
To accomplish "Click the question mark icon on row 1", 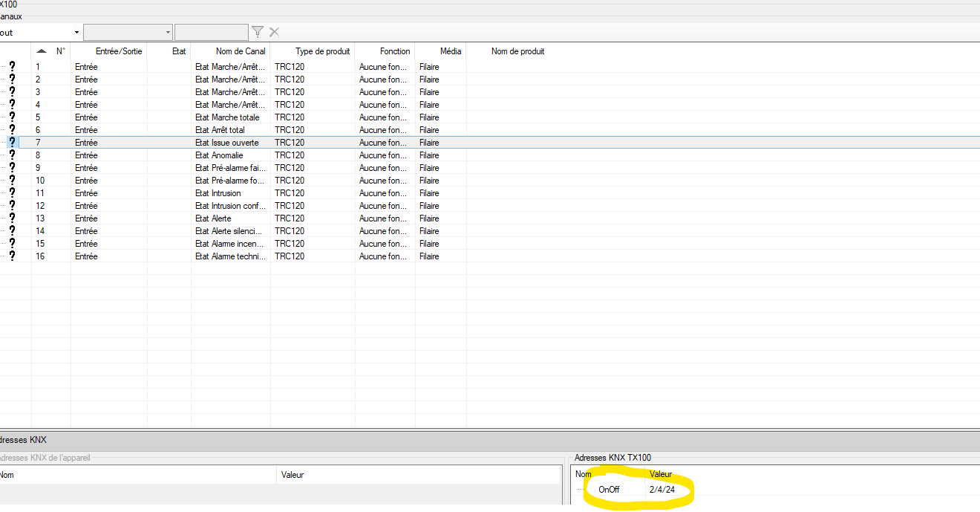I will tap(12, 67).
